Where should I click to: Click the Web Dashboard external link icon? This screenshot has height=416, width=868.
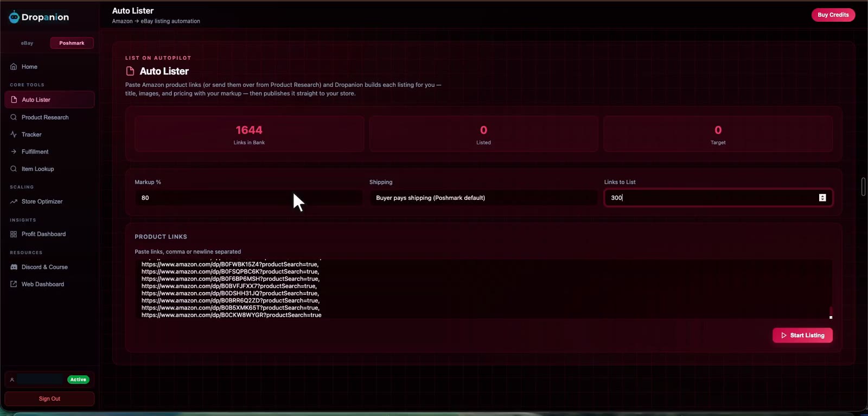[x=14, y=284]
